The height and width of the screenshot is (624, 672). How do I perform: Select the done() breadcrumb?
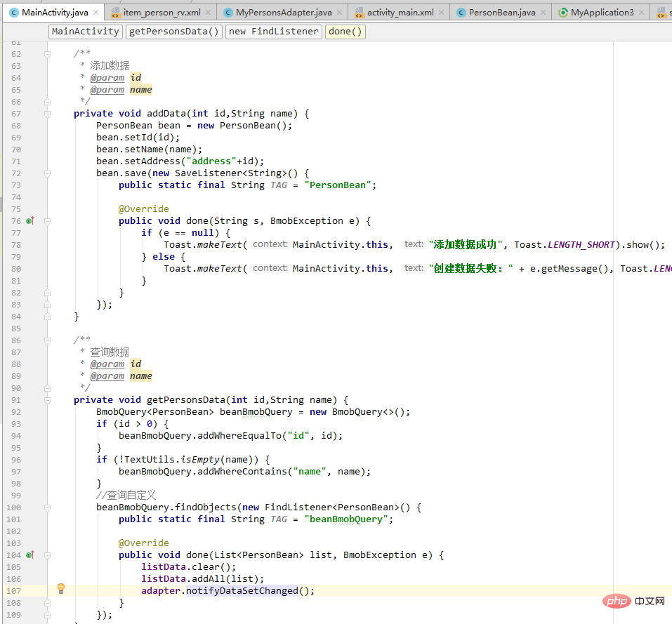pos(345,32)
